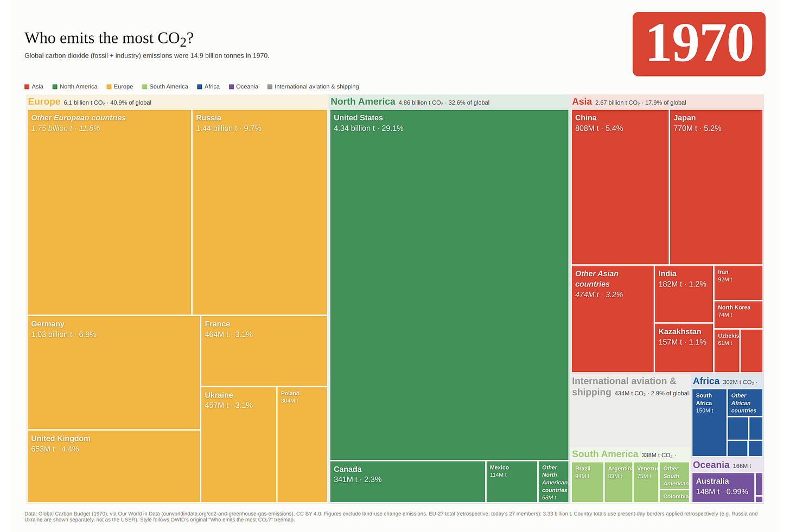Viewport: 790px width, 532px height.
Task: Click the green North America legend swatch
Action: tap(55, 87)
